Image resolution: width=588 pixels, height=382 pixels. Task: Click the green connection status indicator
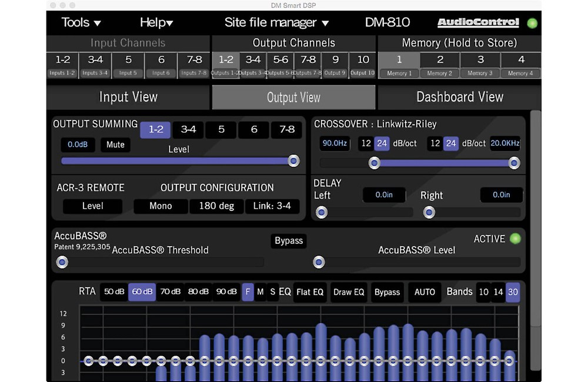(532, 24)
